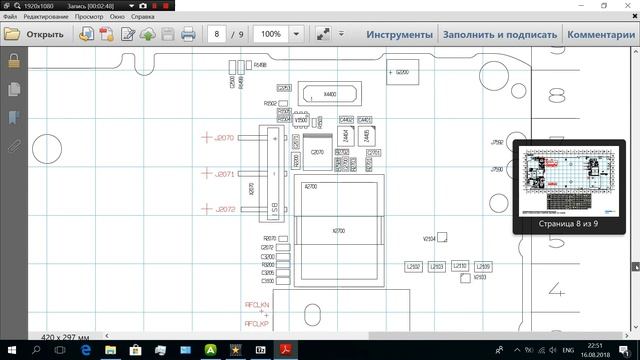640x360 pixels.
Task: Click the page number field showing 8
Action: click(217, 34)
